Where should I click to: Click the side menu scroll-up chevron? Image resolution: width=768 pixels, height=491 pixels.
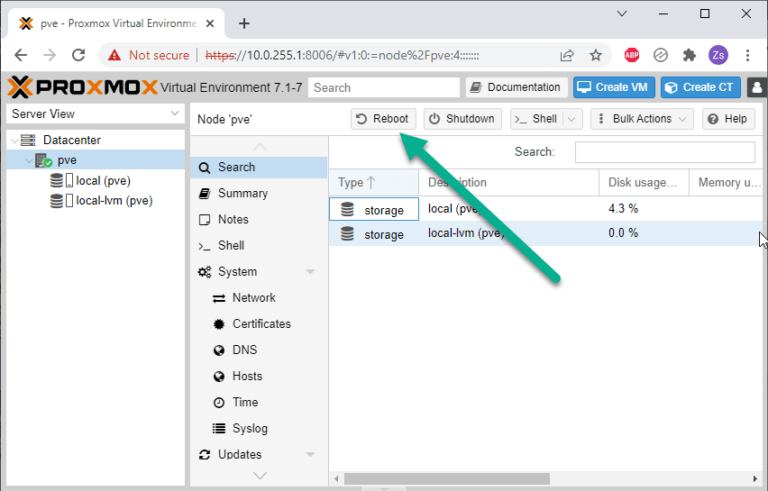click(x=260, y=147)
